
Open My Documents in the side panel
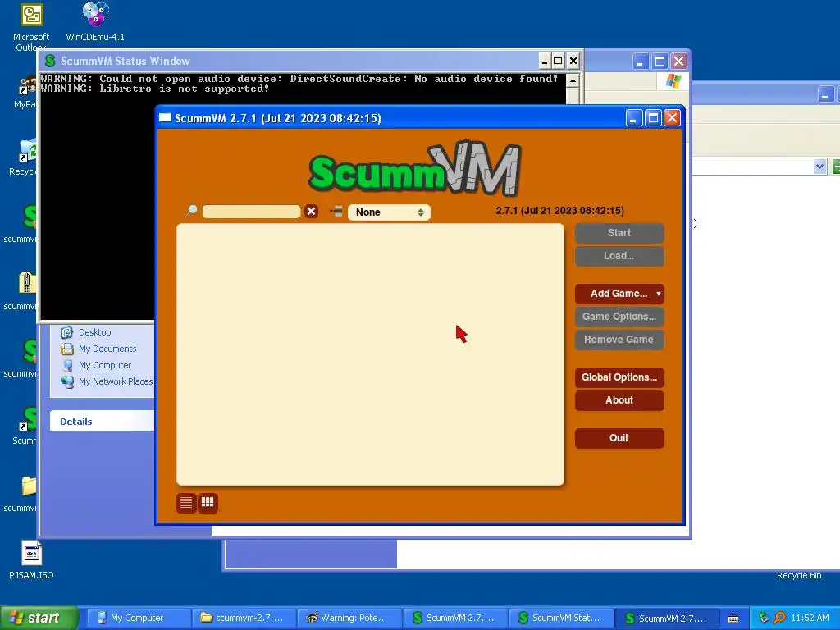coord(107,349)
